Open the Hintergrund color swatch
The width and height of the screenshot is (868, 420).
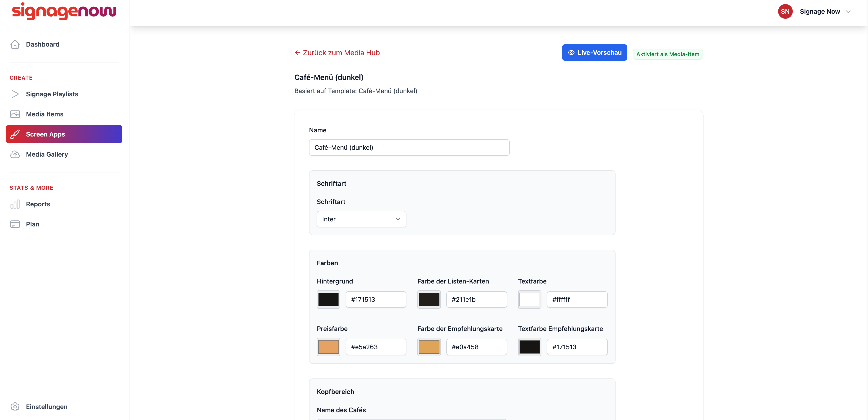pyautogui.click(x=328, y=299)
